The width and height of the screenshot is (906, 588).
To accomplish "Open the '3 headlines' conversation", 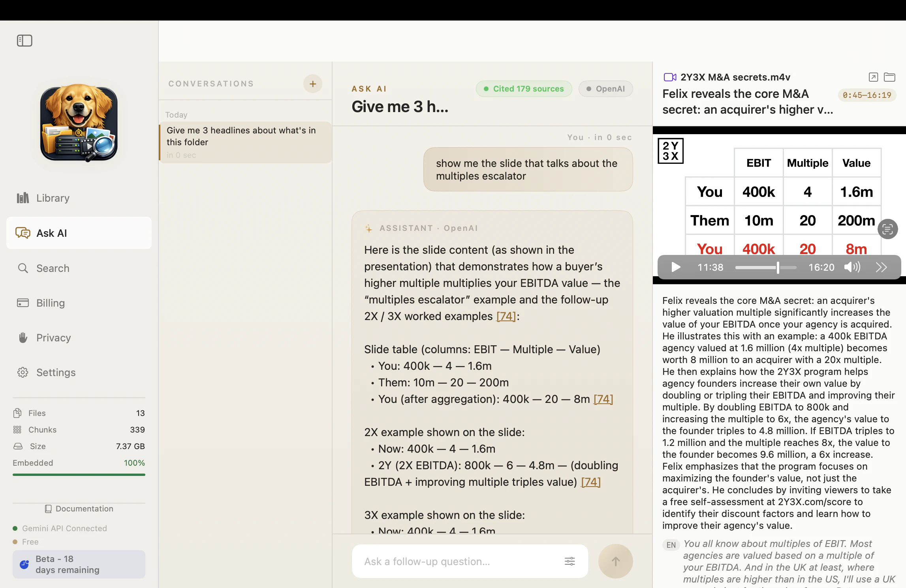I will coord(245,142).
